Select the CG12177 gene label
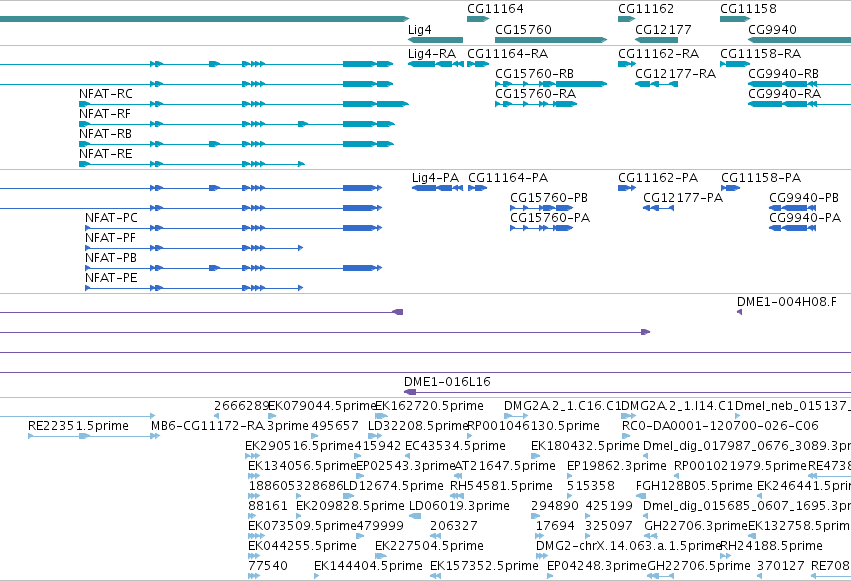 pos(663,30)
